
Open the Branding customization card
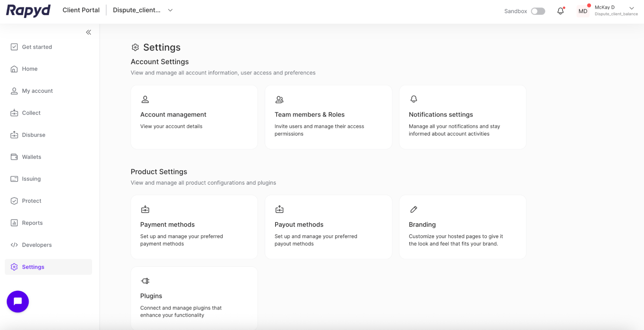[x=462, y=227]
